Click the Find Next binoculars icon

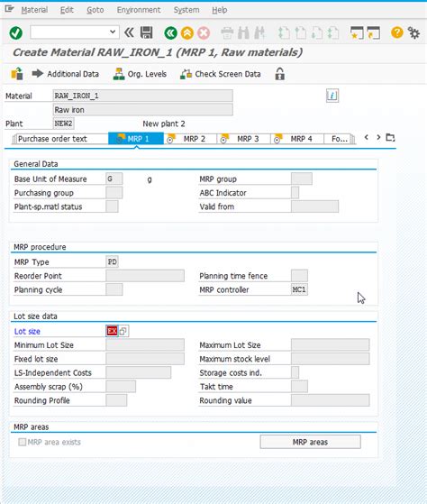(259, 32)
